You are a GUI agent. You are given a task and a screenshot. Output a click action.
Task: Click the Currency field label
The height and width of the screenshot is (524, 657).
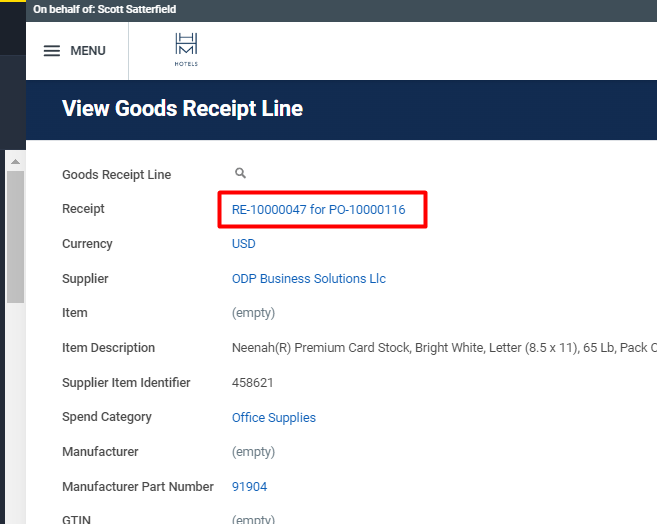87,244
